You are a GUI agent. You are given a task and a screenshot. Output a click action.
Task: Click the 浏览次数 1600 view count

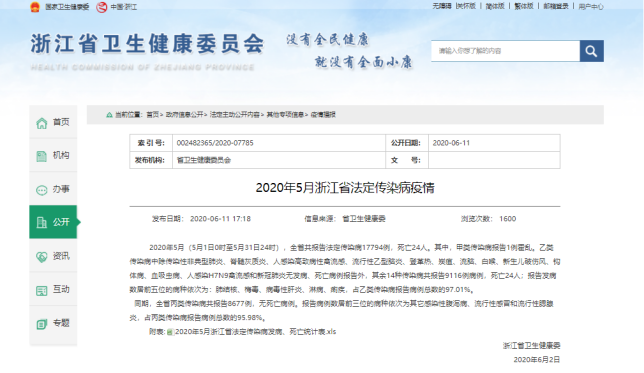[488, 219]
